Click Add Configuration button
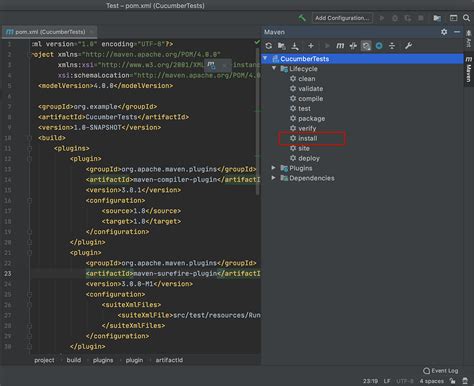Viewport: 474px width, 386px height. (x=342, y=18)
